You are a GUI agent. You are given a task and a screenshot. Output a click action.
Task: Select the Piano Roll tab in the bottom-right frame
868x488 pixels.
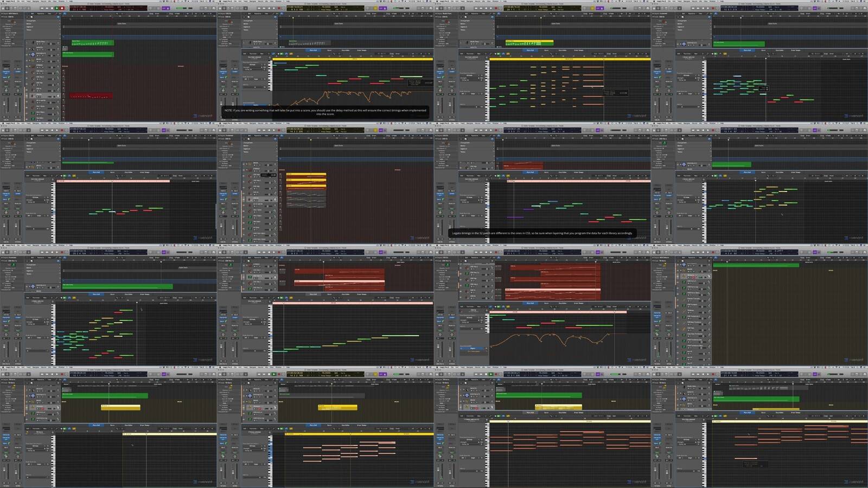(747, 412)
